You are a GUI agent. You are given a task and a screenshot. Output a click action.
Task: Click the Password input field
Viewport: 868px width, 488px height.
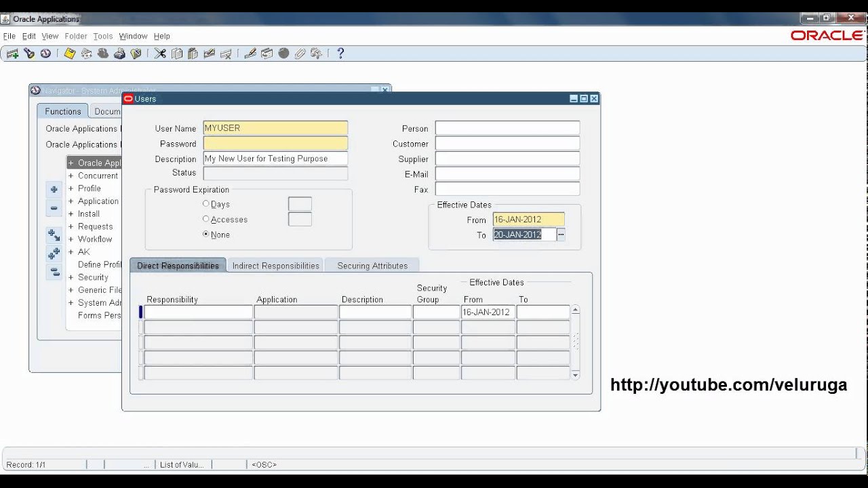pyautogui.click(x=275, y=144)
